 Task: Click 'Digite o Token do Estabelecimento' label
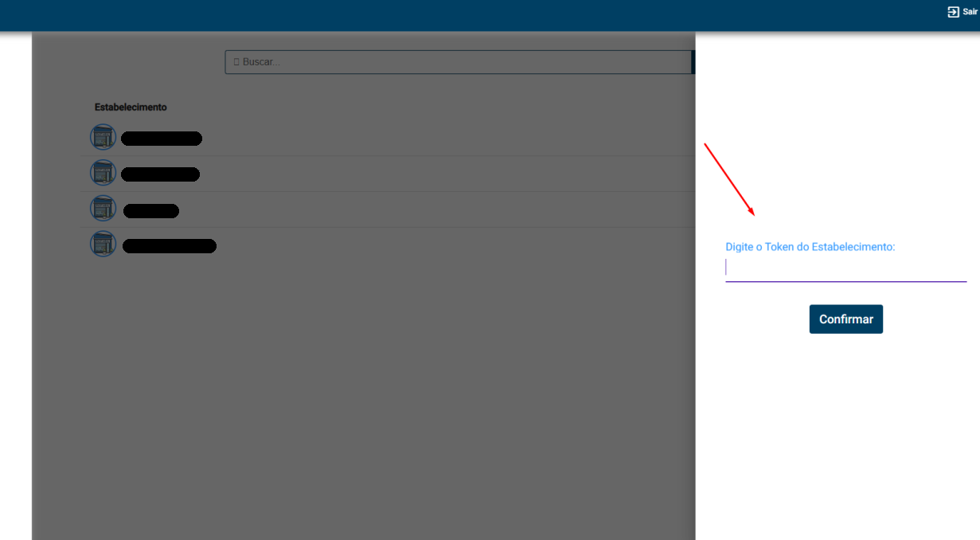pyautogui.click(x=810, y=247)
